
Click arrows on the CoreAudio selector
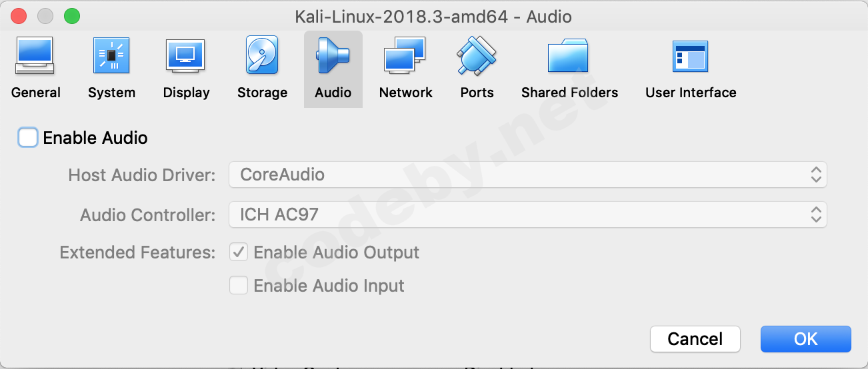(815, 175)
